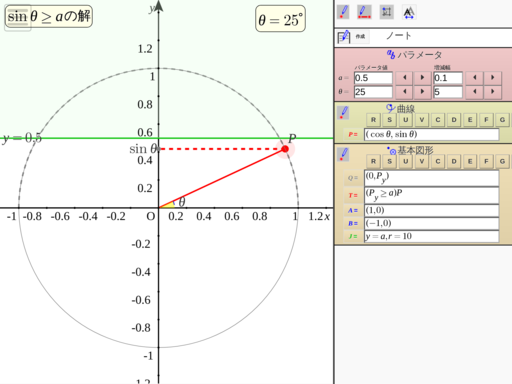Click V button in 基本図形 panel
Screen dimensions: 512x384
[x=422, y=162]
